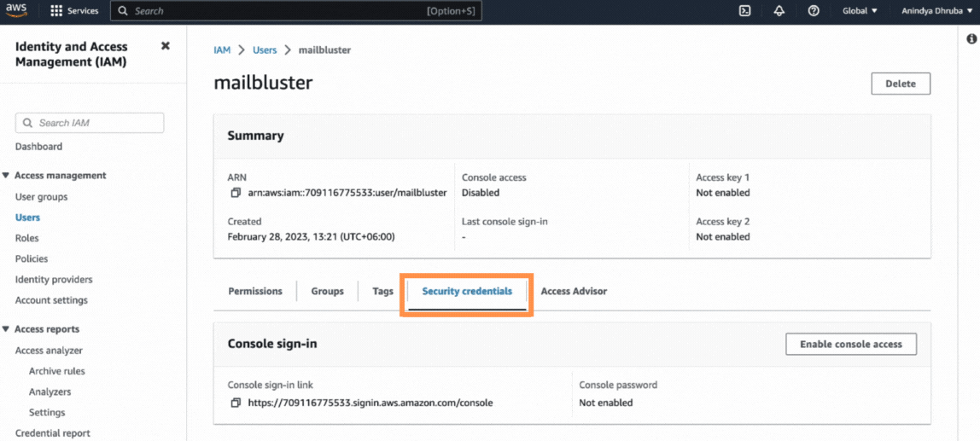Expand the Global region dropdown
The width and height of the screenshot is (980, 441).
[860, 10]
